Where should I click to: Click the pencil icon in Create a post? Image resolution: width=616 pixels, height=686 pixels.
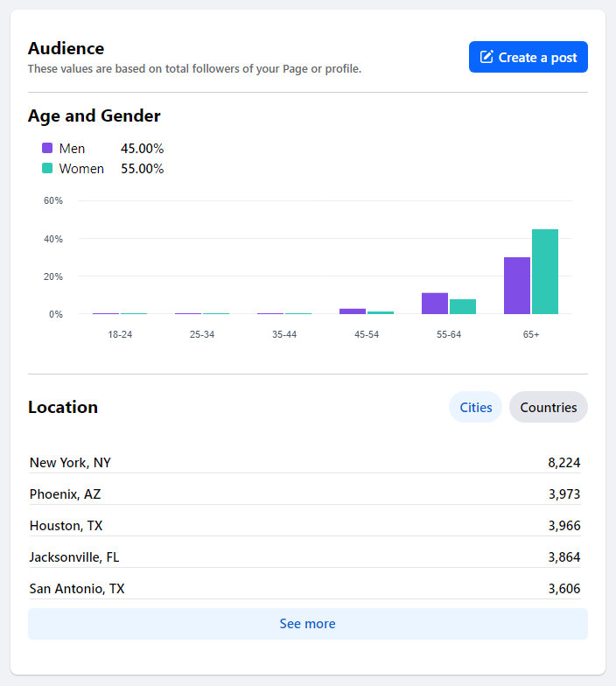tap(487, 57)
